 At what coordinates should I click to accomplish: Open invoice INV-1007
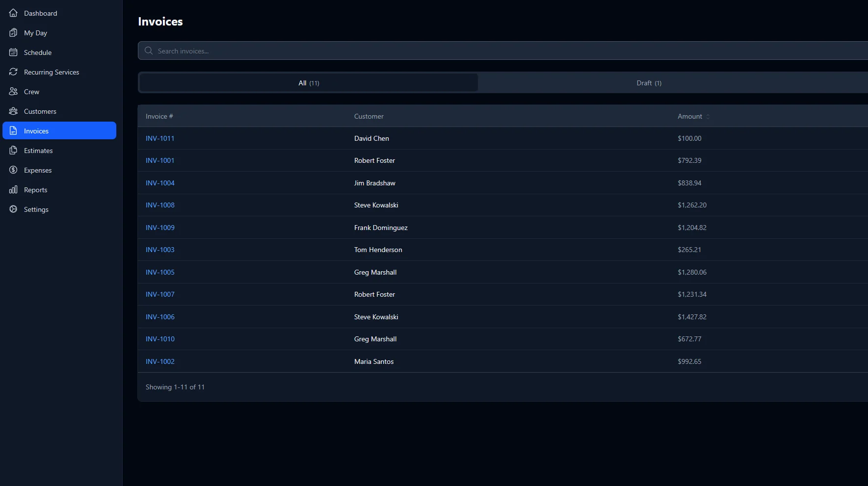coord(160,294)
